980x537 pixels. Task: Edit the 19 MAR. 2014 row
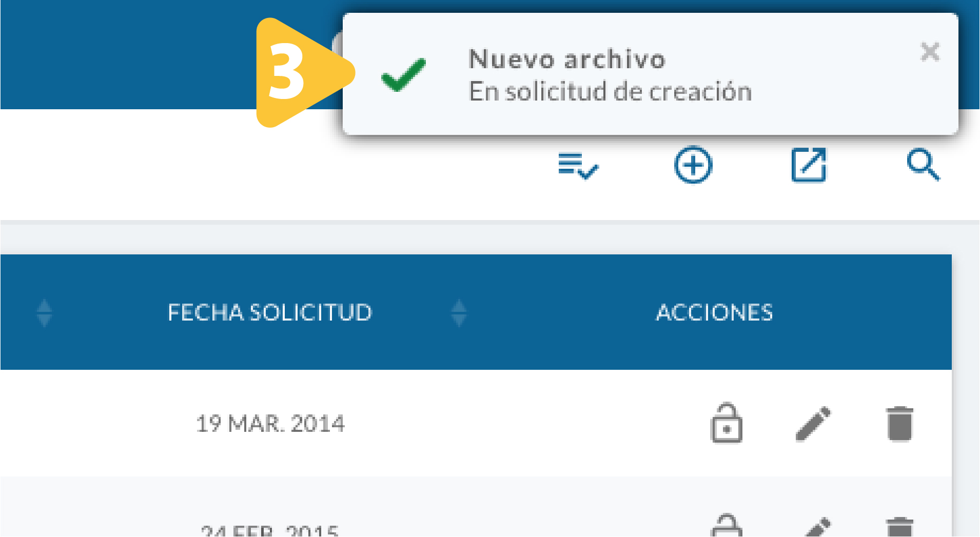click(813, 424)
